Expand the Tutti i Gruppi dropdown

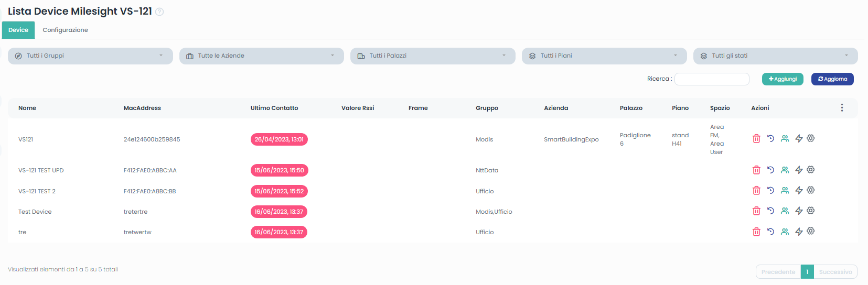point(90,56)
